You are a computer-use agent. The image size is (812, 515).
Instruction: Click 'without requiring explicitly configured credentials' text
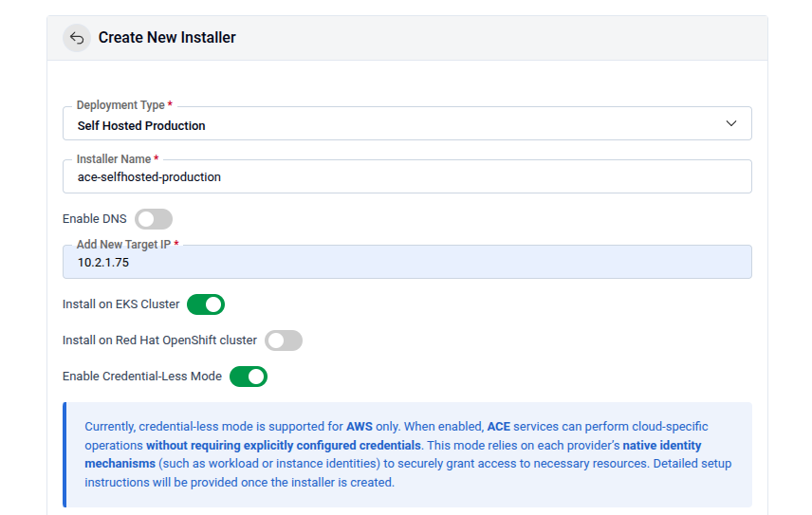pos(284,445)
